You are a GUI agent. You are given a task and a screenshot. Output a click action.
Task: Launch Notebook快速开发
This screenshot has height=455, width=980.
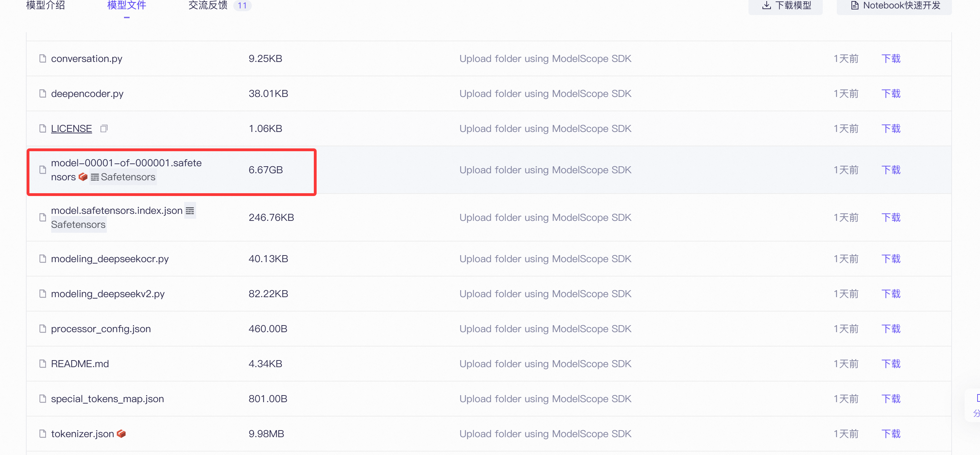tap(901, 5)
